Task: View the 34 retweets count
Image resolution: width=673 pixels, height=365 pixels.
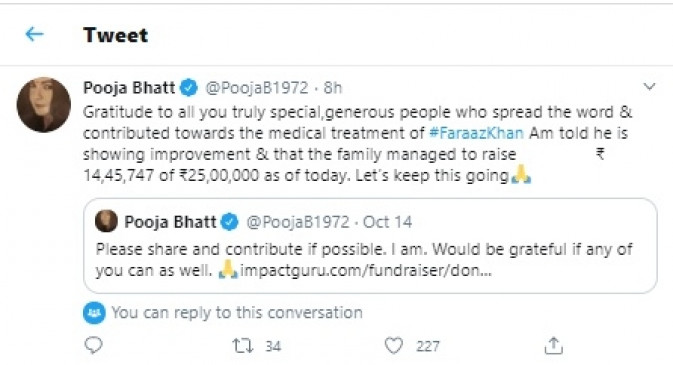Action: click(273, 346)
